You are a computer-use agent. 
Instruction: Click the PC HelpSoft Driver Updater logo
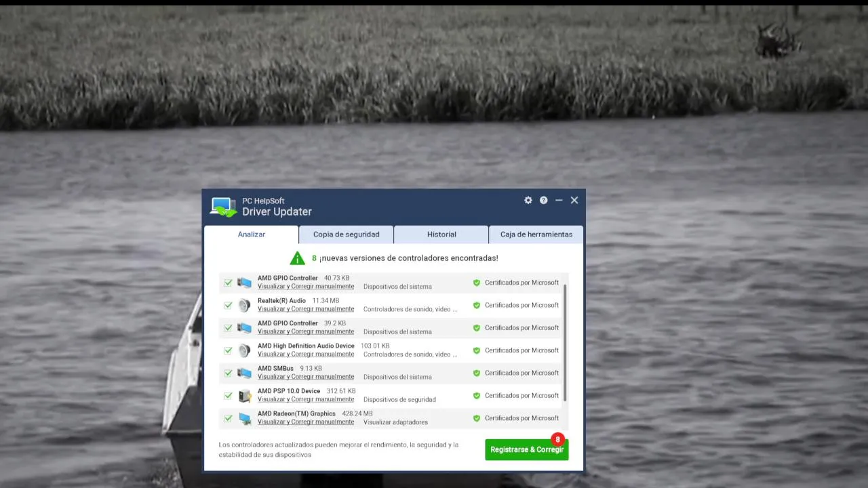pyautogui.click(x=223, y=207)
